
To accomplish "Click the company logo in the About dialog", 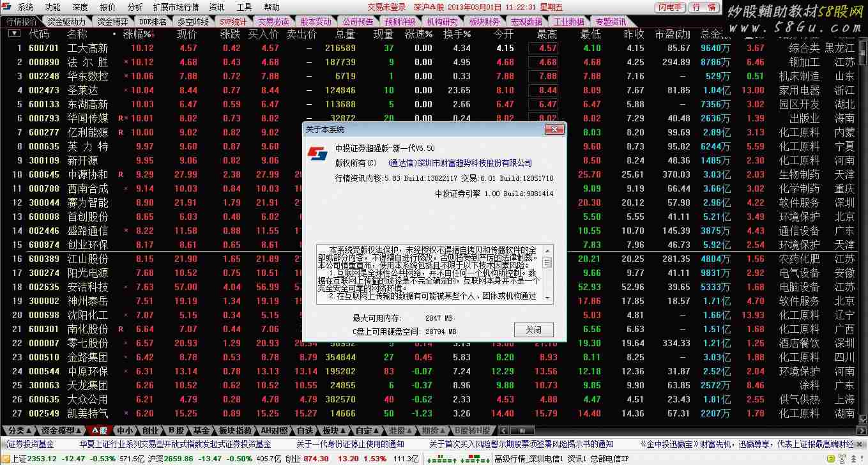I will (317, 155).
